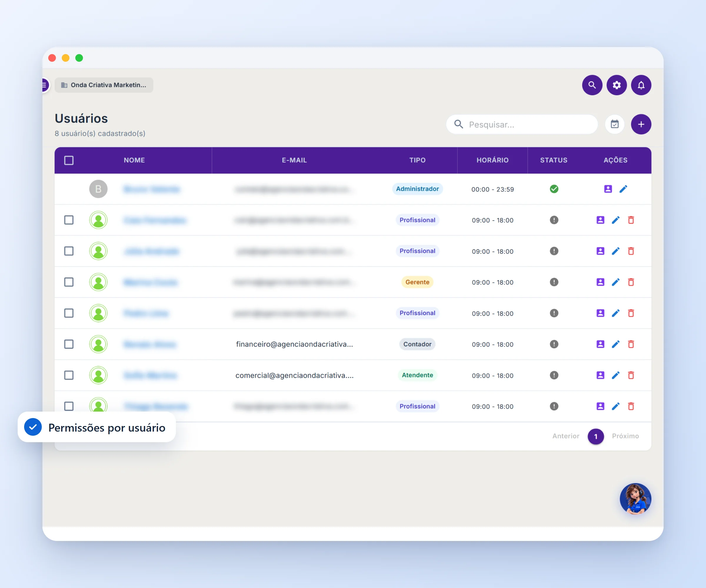Screen dimensions: 706x588
Task: Click the 00:00 - 23:59 schedule cell
Action: pyautogui.click(x=492, y=189)
